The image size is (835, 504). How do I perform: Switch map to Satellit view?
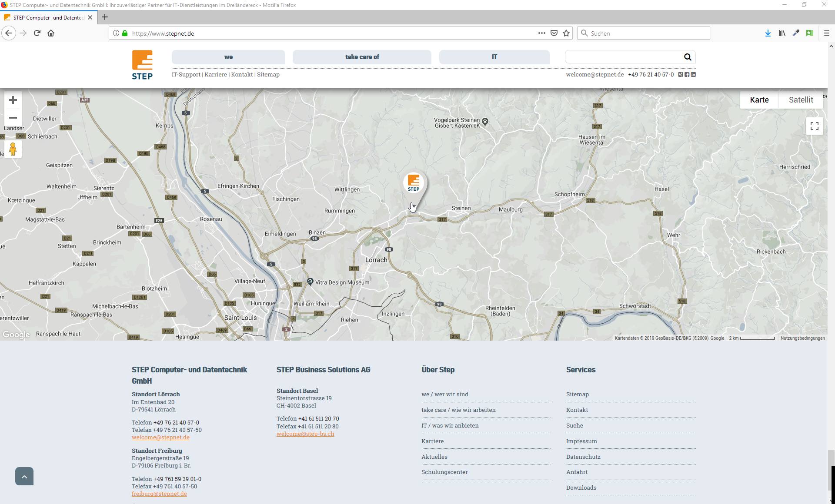click(x=801, y=100)
